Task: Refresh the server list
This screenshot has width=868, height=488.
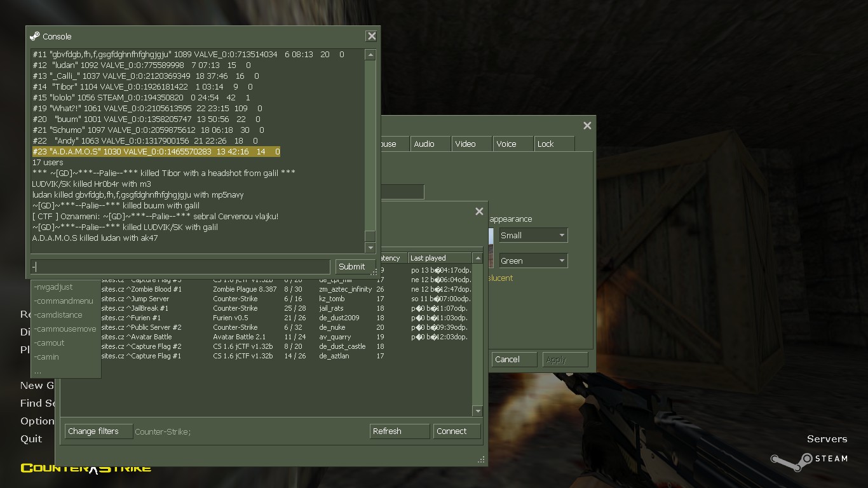Action: point(399,431)
